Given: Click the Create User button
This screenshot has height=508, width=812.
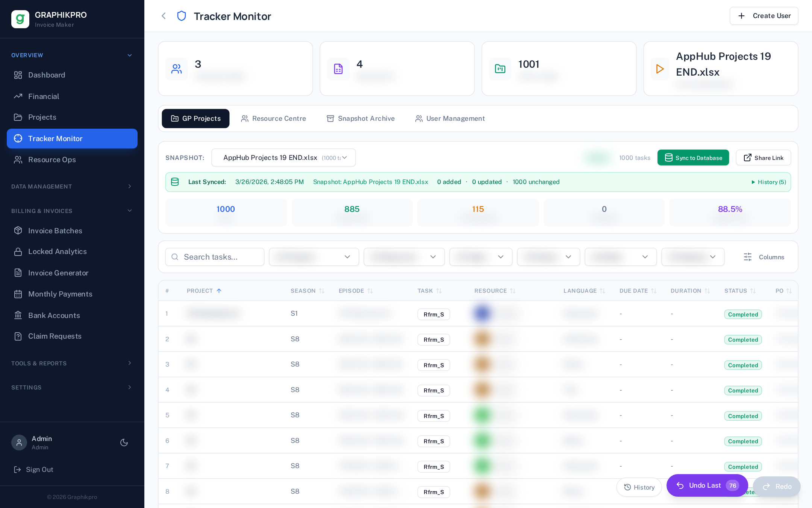Looking at the screenshot, I should [x=764, y=16].
